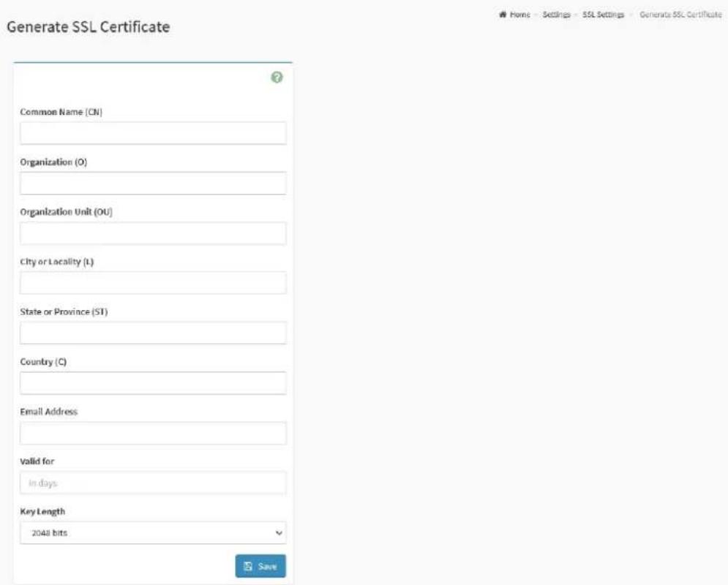The height and width of the screenshot is (585, 728).
Task: Click the City or Locality (L) label
Action: click(56, 262)
